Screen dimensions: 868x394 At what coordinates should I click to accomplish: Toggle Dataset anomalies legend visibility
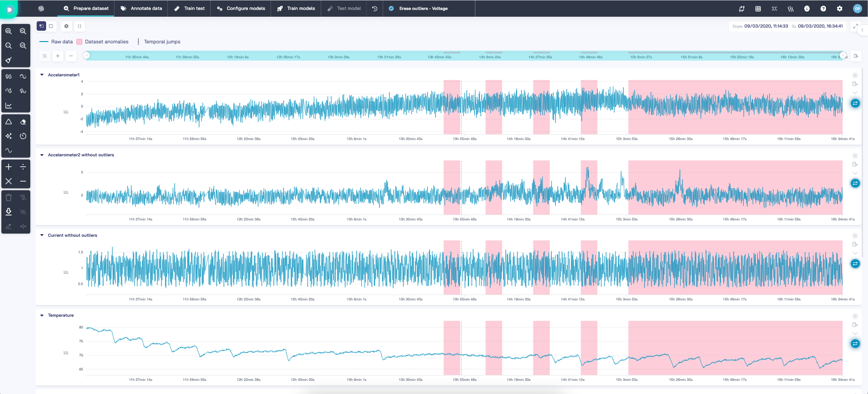pos(103,42)
